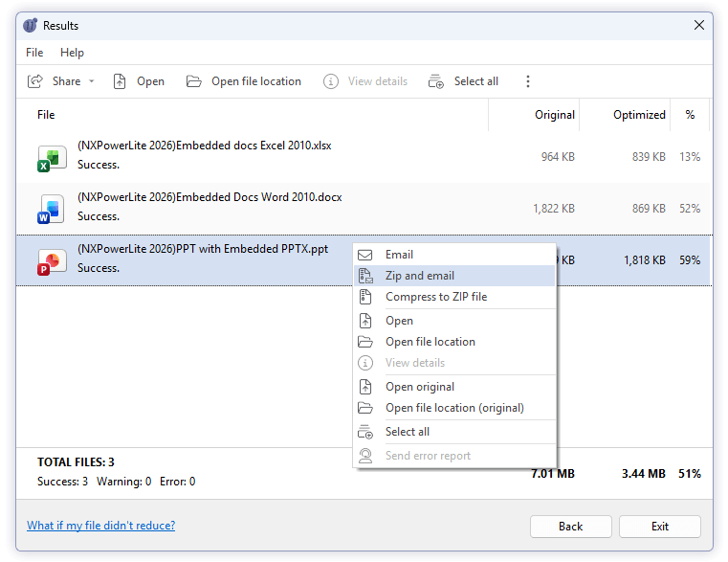Click the context menu Open icon
The height and width of the screenshot is (562, 728).
pyautogui.click(x=365, y=321)
